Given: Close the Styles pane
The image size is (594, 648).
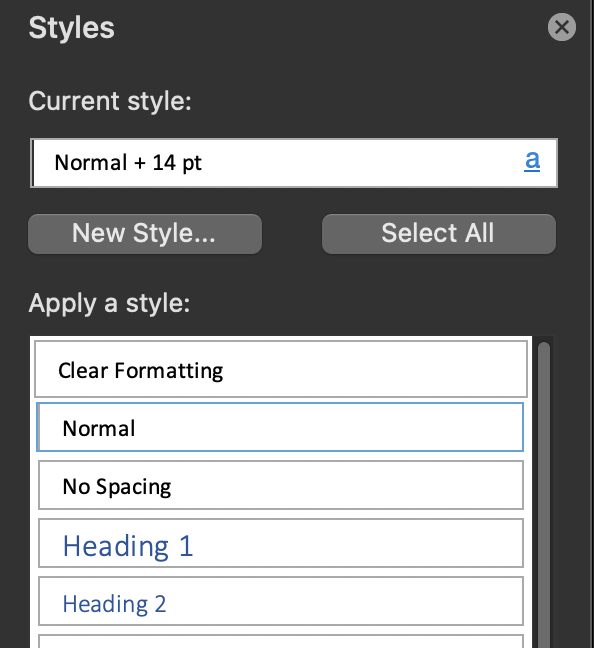Looking at the screenshot, I should point(561,27).
